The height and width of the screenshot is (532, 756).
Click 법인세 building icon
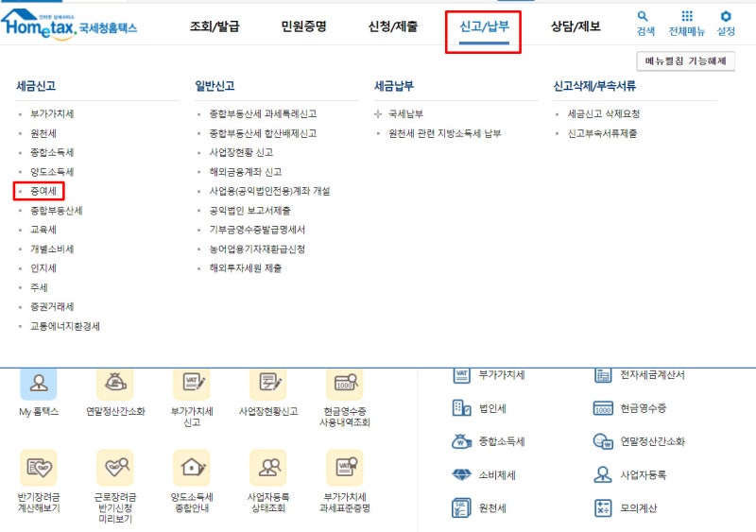pyautogui.click(x=461, y=408)
